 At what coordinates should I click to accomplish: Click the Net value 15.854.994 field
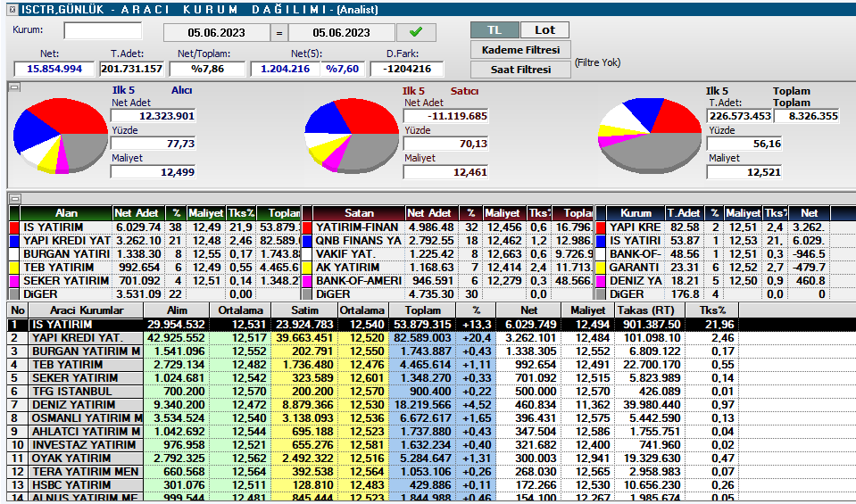pos(54,69)
